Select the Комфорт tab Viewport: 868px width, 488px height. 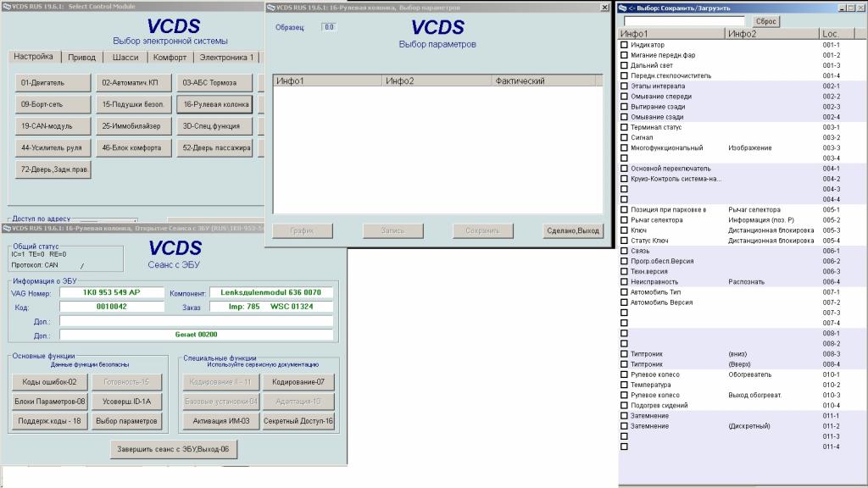[x=170, y=57]
